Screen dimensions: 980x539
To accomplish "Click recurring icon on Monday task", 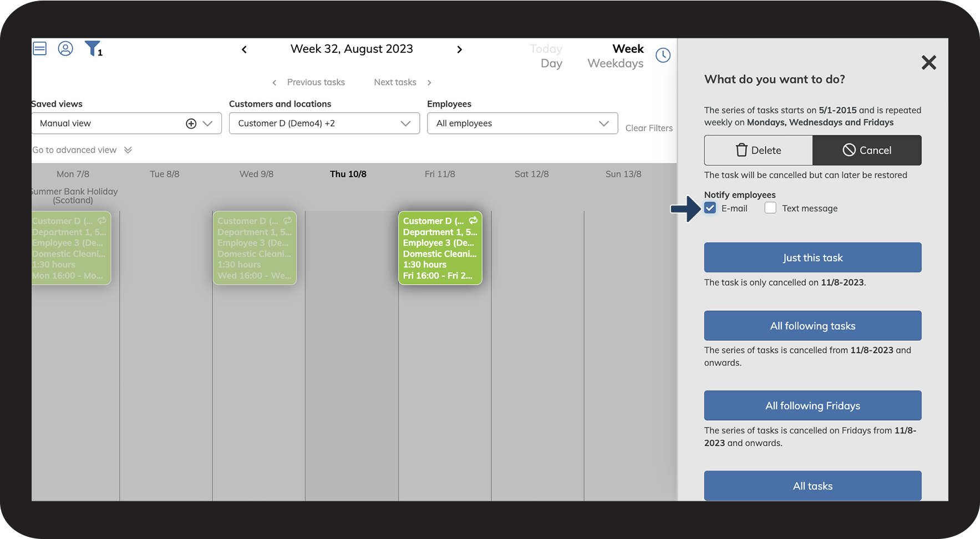I will coord(102,220).
